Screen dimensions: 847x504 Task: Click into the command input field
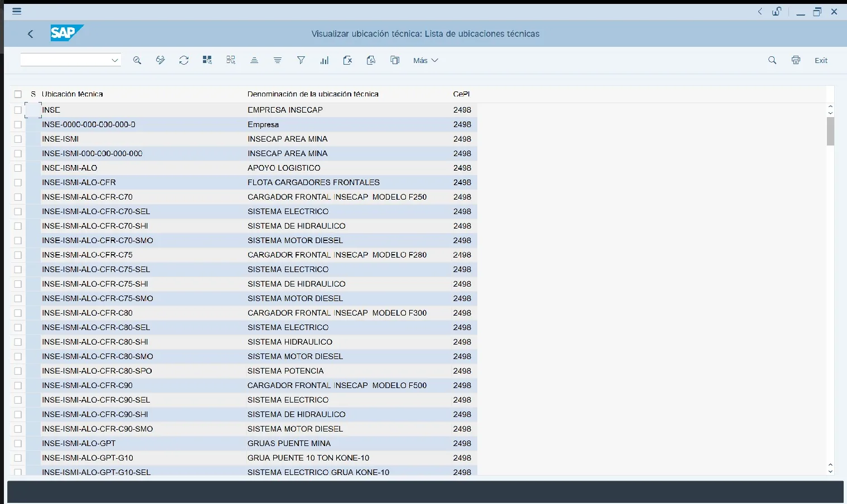coord(65,60)
